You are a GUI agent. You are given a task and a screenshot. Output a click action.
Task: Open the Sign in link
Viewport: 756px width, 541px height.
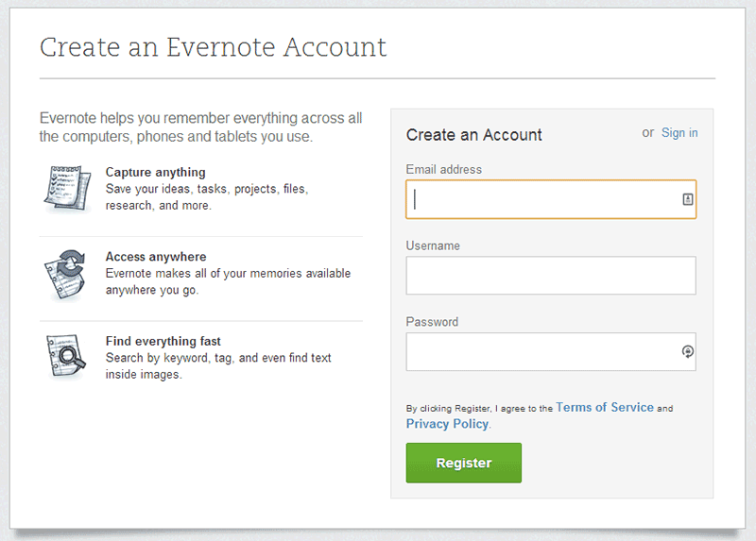(x=679, y=132)
